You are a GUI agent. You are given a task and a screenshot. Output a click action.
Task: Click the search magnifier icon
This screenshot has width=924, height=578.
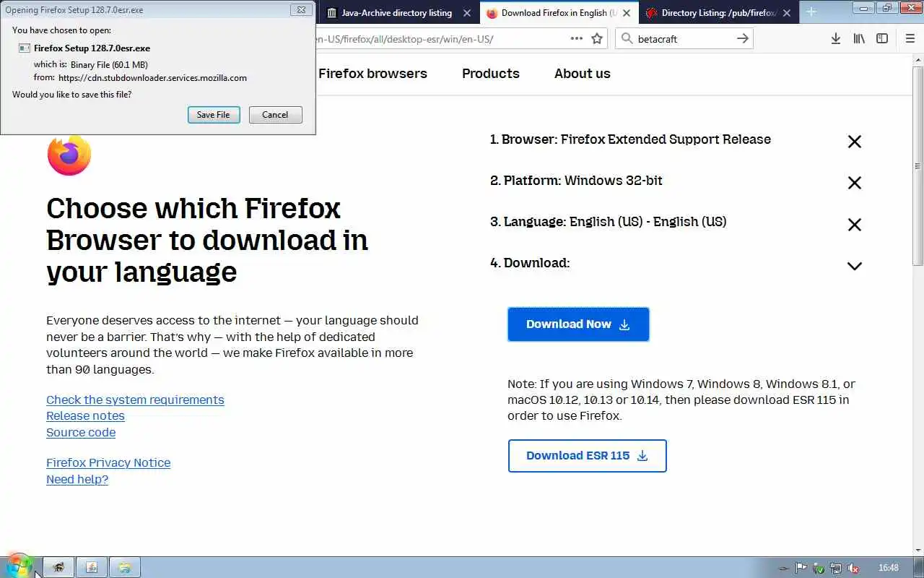[x=626, y=39]
